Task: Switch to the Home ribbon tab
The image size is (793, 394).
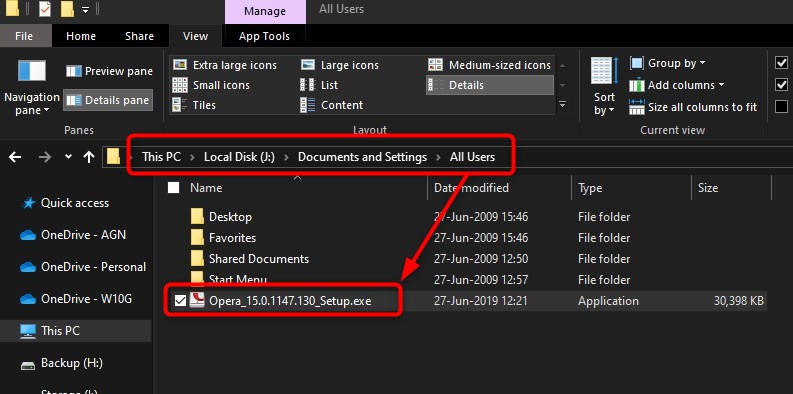Action: pyautogui.click(x=81, y=36)
